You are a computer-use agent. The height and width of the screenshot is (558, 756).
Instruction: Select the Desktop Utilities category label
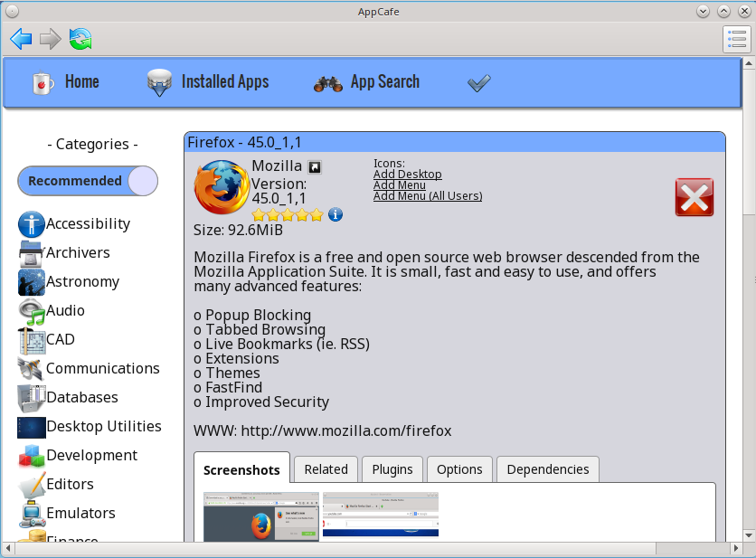point(104,426)
